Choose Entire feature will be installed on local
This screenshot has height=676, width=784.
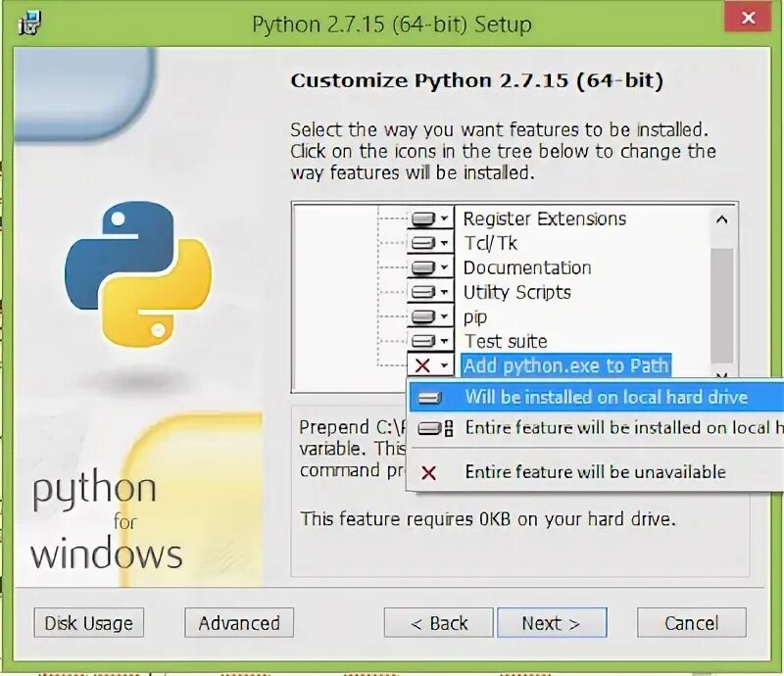click(597, 428)
